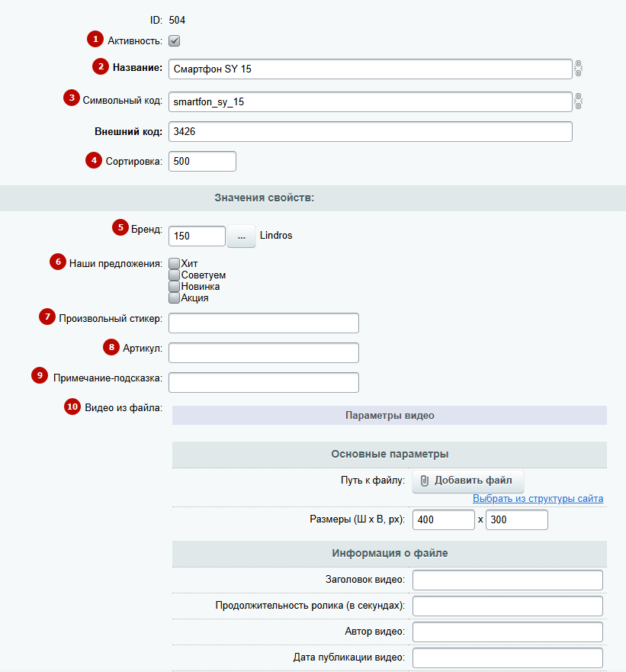626x672 pixels.
Task: Click the Бренд ID input box
Action: click(x=197, y=236)
